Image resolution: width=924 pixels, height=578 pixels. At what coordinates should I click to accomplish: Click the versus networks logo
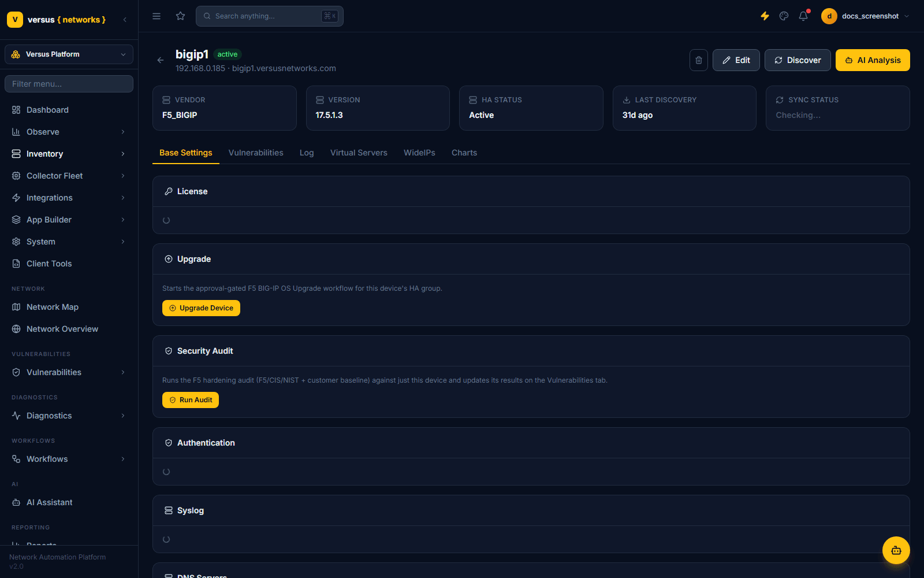point(57,20)
